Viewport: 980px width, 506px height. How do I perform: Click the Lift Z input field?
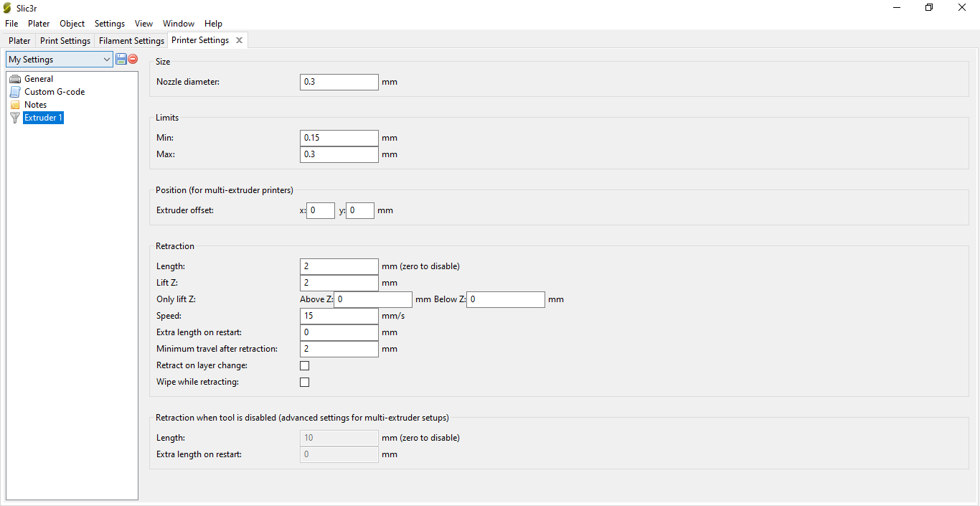pos(339,283)
